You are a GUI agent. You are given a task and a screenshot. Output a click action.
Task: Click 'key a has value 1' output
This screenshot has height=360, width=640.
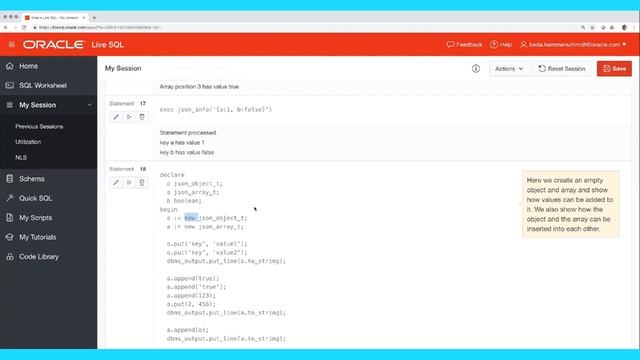[182, 142]
